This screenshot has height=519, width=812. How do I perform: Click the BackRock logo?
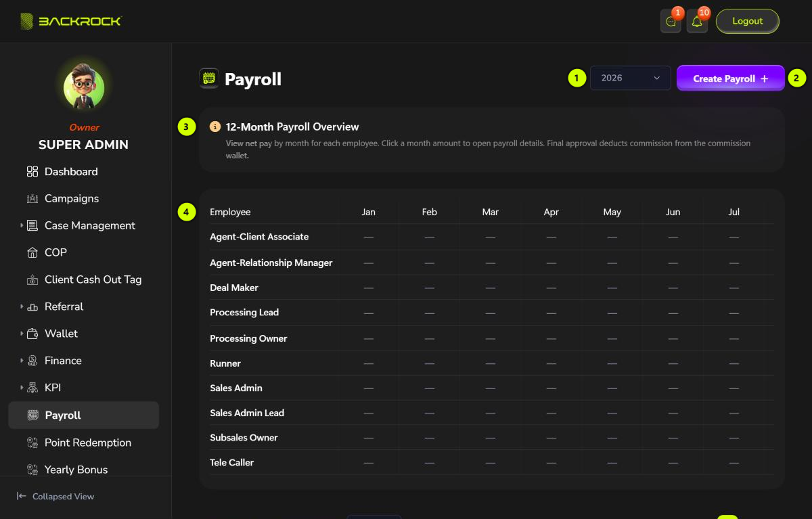click(x=71, y=21)
